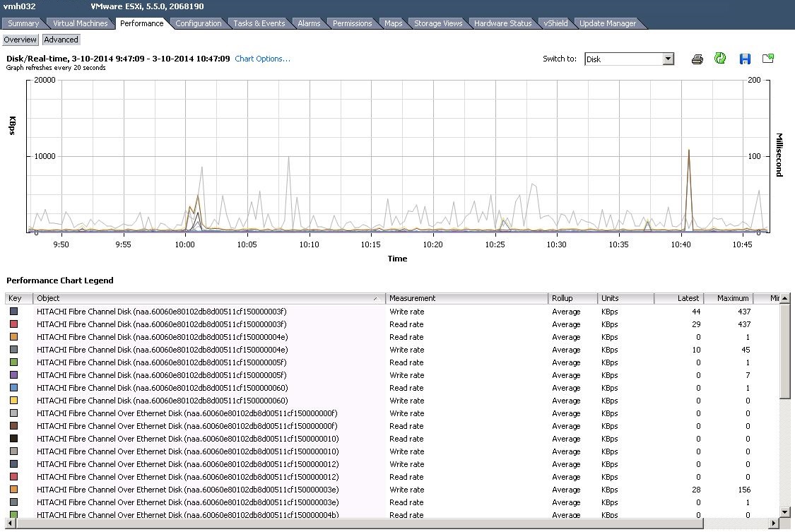This screenshot has width=795, height=532.
Task: Open the Summary tab
Action: pos(23,23)
